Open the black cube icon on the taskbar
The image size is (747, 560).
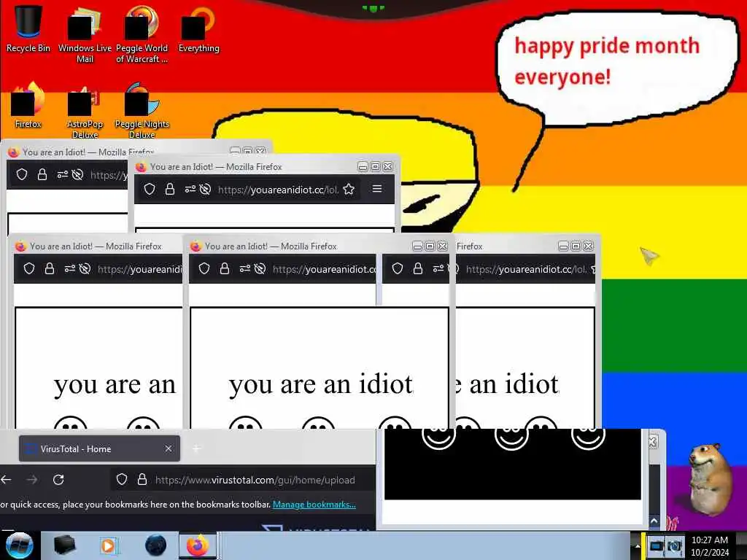(x=65, y=545)
